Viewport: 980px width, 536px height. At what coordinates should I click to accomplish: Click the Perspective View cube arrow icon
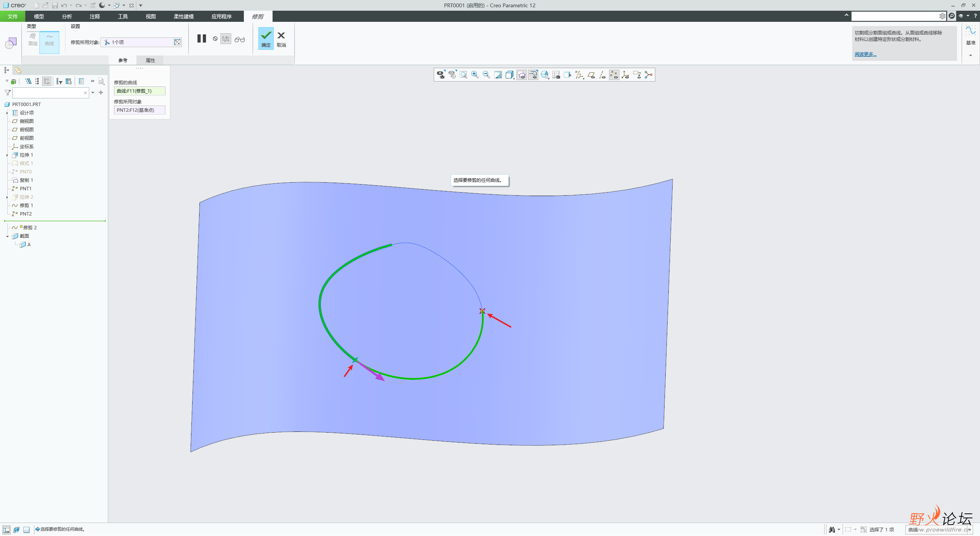click(x=568, y=75)
